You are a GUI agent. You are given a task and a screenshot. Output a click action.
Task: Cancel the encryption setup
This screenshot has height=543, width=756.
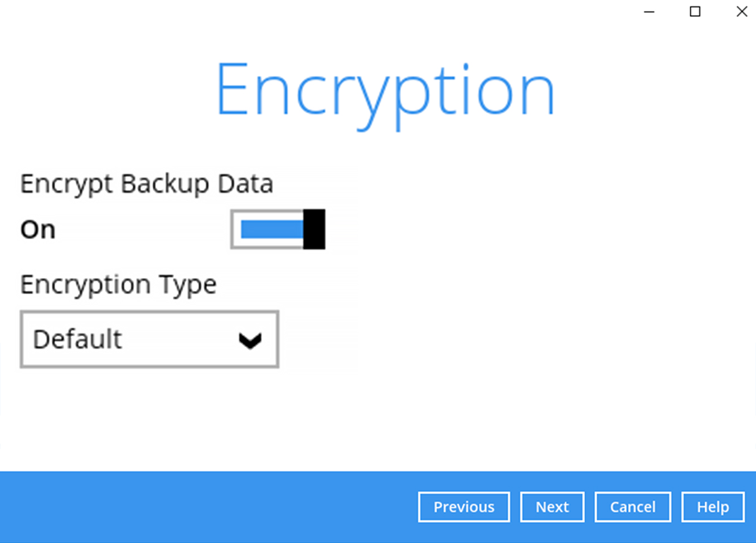633,507
